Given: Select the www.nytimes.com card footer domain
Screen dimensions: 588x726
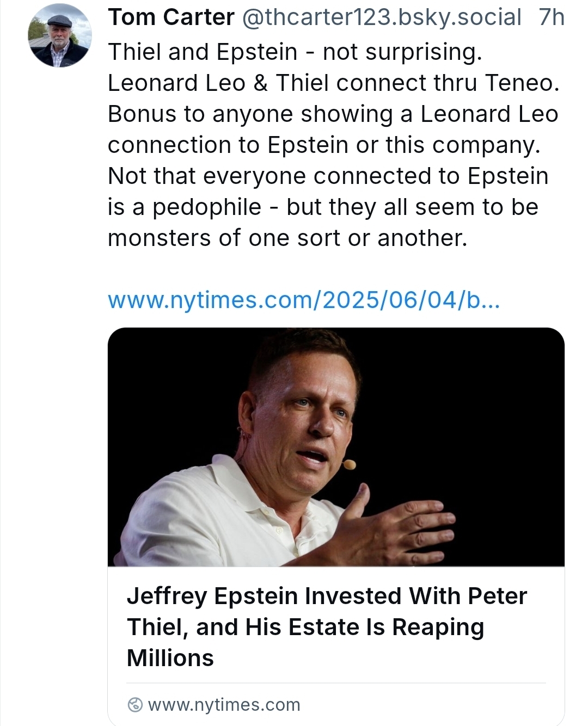Looking at the screenshot, I should [x=224, y=705].
